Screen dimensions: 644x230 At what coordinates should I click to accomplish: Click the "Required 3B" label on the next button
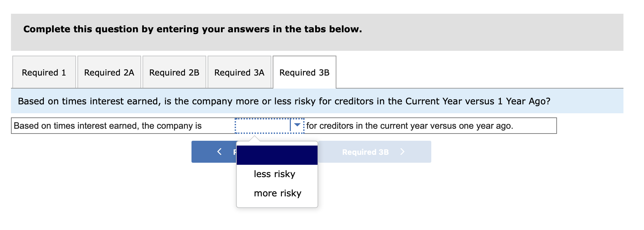tap(365, 151)
